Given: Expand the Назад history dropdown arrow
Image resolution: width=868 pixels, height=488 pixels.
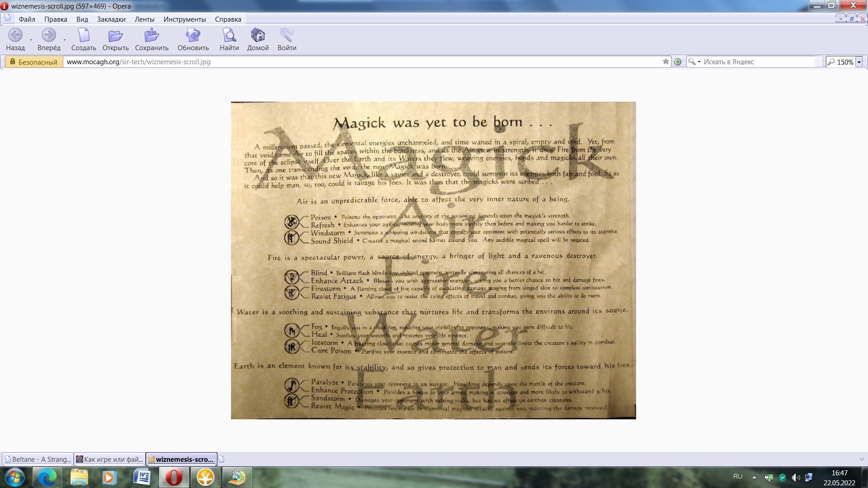Looking at the screenshot, I should 31,40.
